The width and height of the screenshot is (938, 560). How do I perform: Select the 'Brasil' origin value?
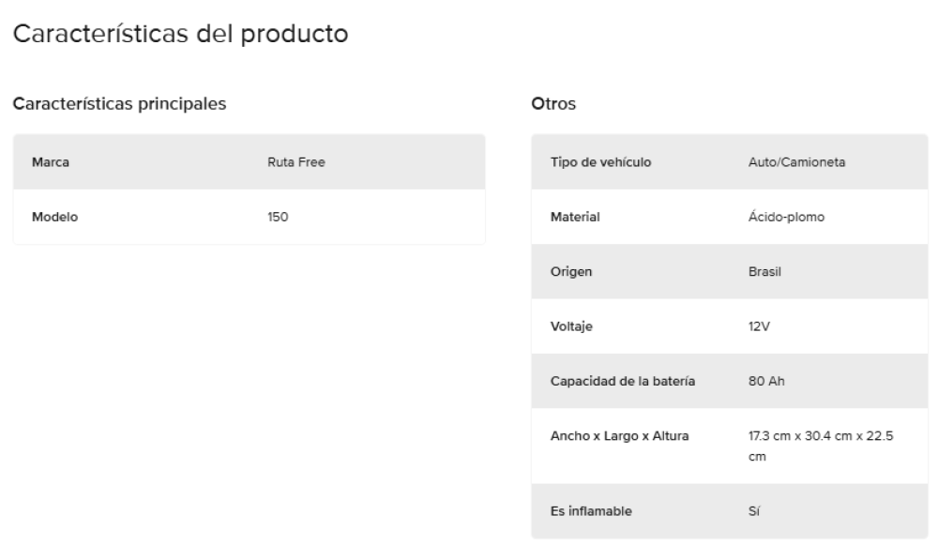(x=753, y=272)
